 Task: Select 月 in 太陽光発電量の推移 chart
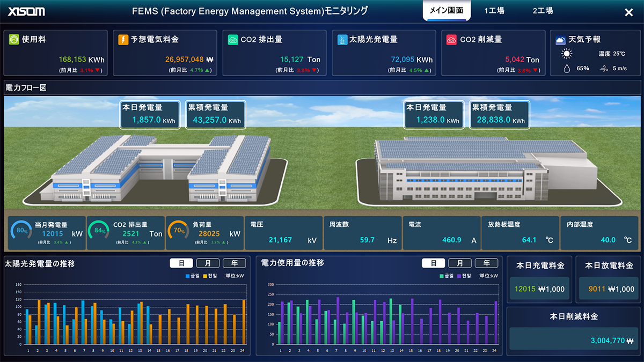coord(208,263)
